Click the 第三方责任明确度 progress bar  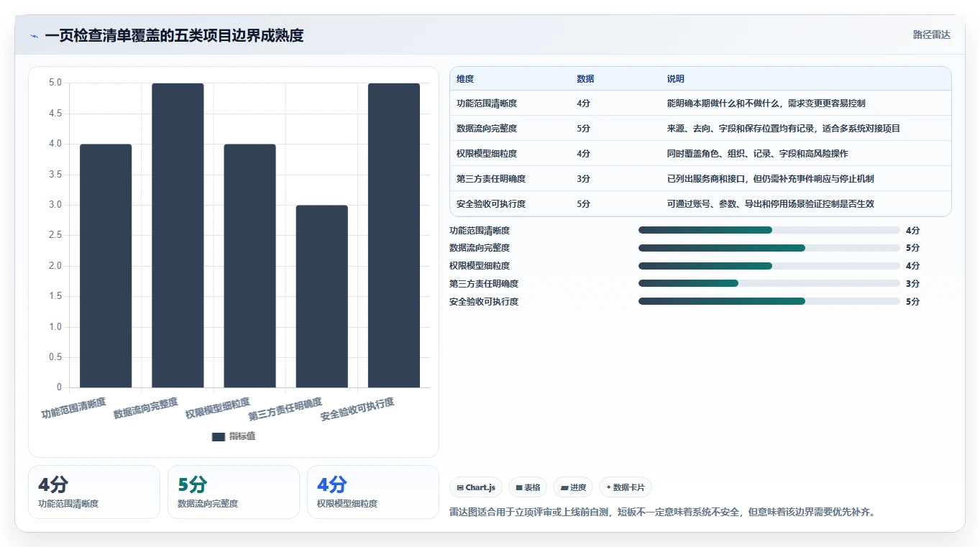[x=769, y=283]
